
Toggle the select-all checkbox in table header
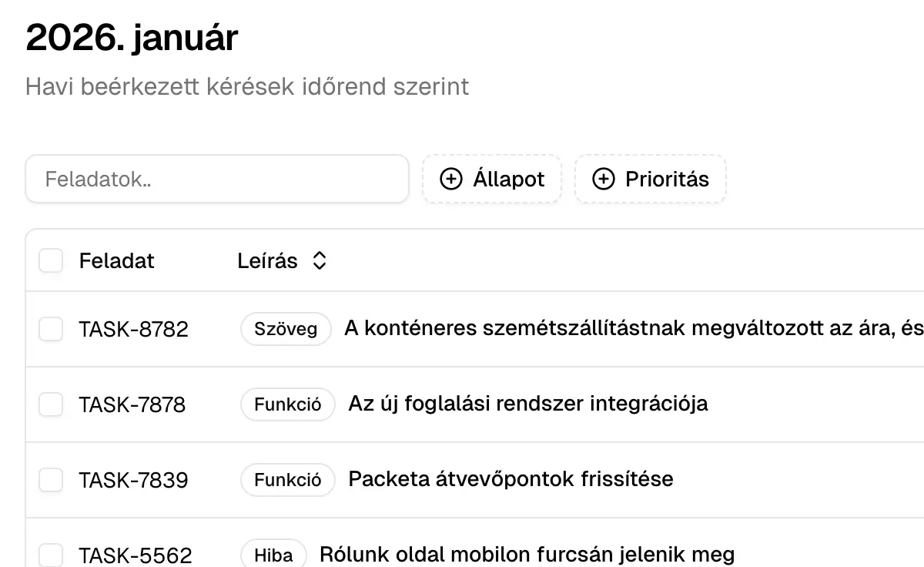click(51, 261)
